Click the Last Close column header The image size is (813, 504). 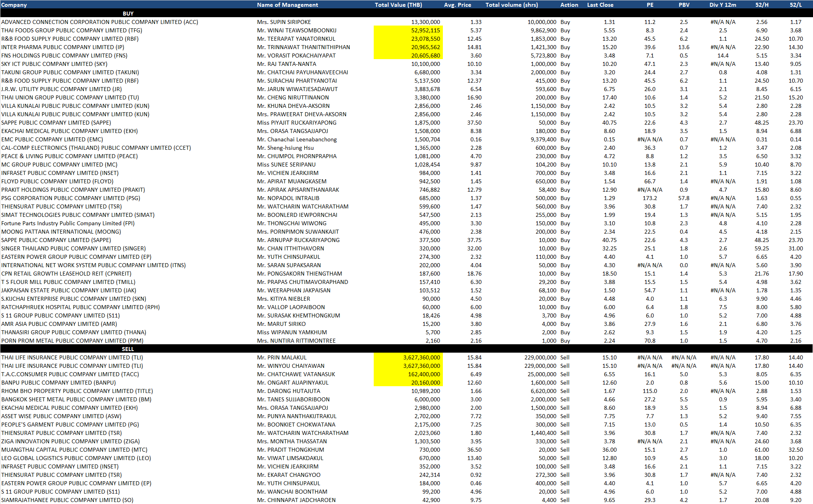(600, 5)
